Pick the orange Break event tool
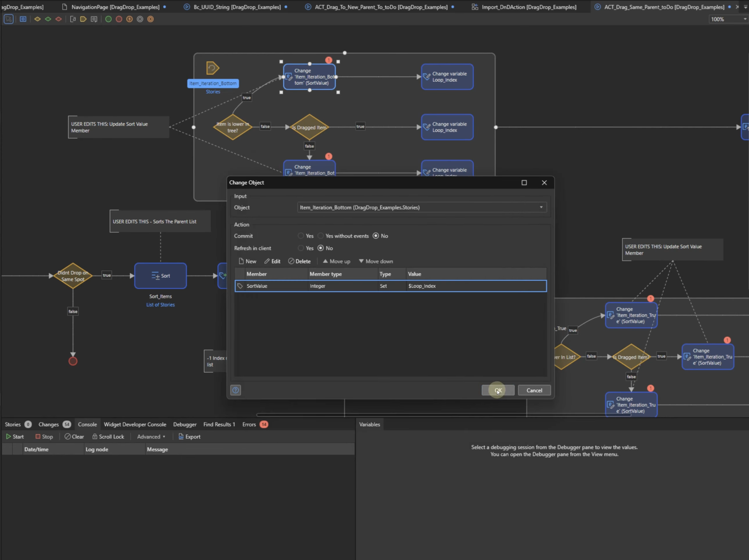Image resolution: width=749 pixels, height=560 pixels. click(x=151, y=19)
